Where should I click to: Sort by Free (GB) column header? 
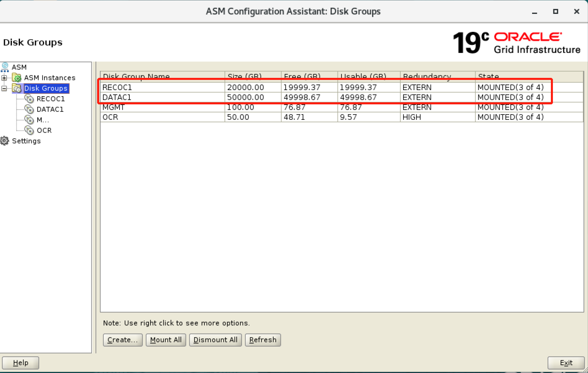[x=309, y=77]
